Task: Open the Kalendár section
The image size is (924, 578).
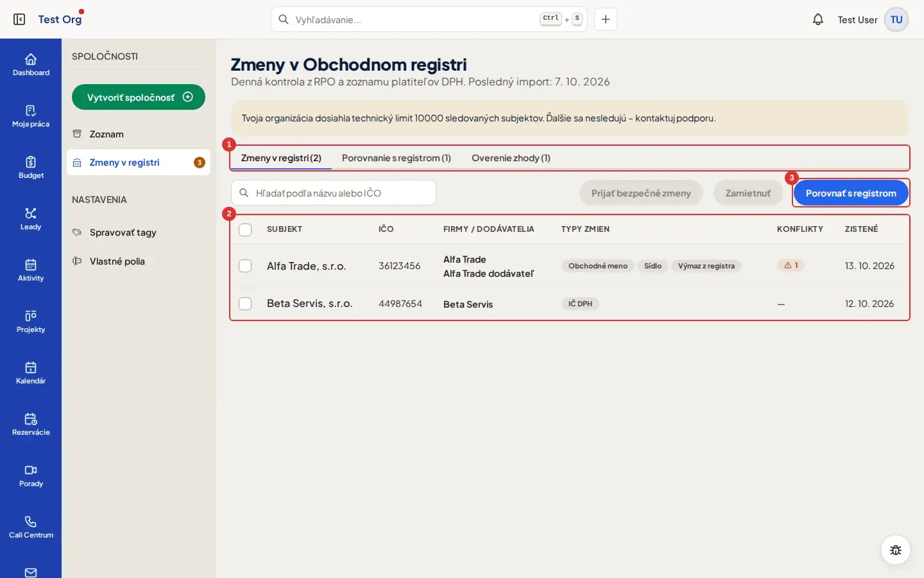Action: click(x=31, y=373)
